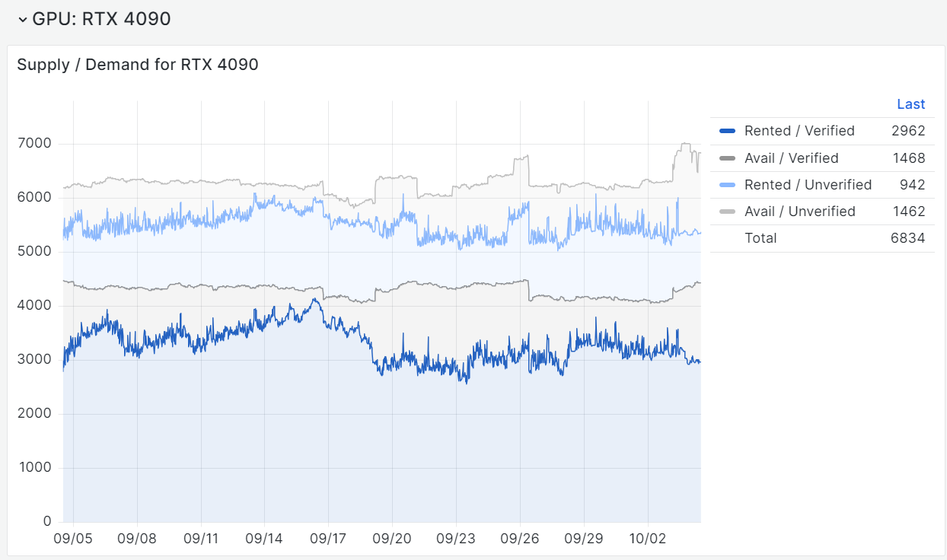Image resolution: width=947 pixels, height=560 pixels.
Task: Click the 3000 y-axis label
Action: point(36,360)
